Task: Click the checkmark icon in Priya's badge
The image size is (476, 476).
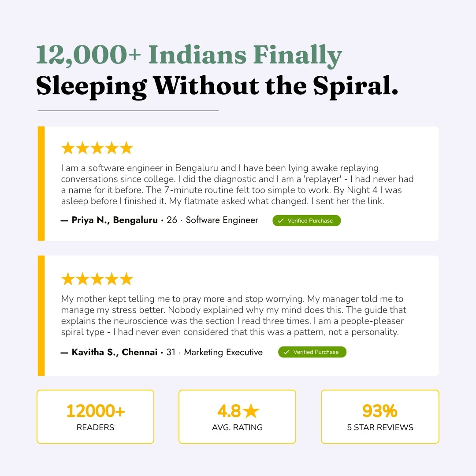Action: pos(281,220)
